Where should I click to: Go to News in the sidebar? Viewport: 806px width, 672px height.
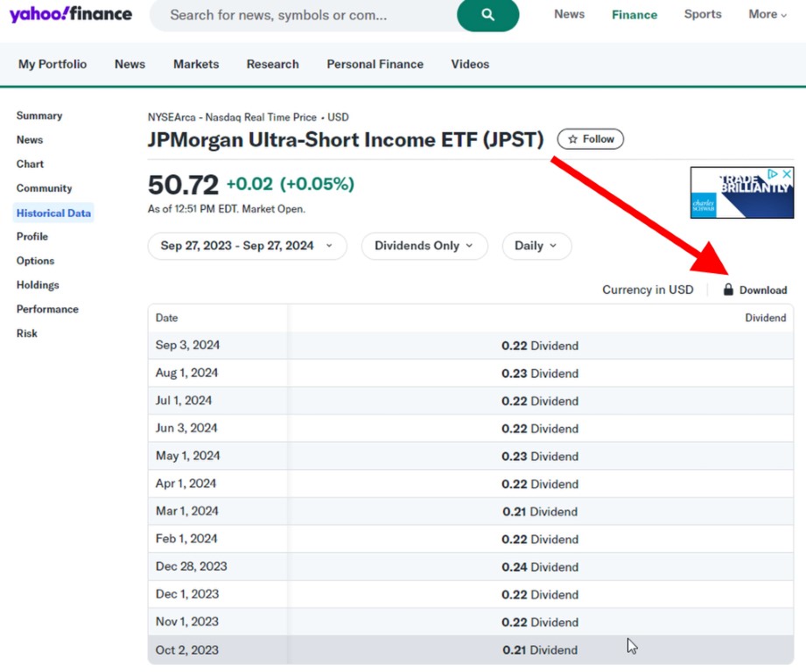[29, 140]
